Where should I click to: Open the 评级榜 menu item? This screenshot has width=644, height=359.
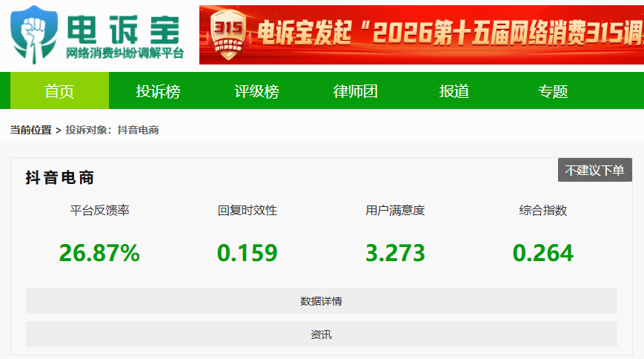pyautogui.click(x=256, y=91)
